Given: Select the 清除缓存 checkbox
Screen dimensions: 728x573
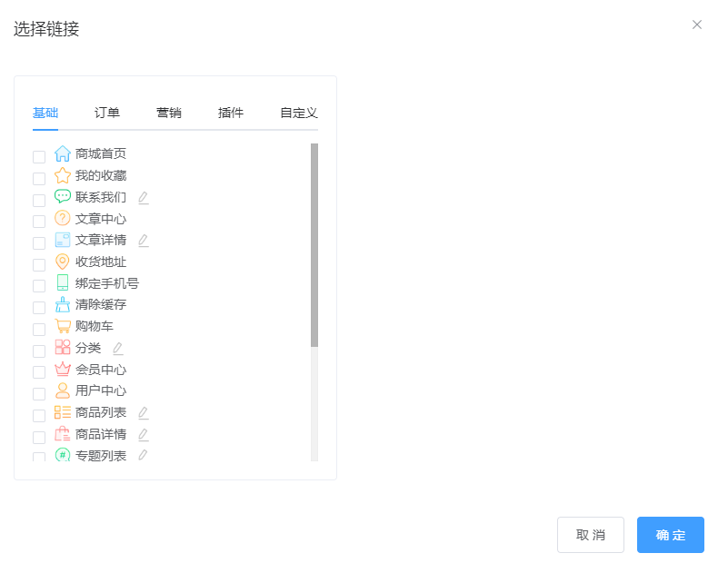Looking at the screenshot, I should click(39, 308).
